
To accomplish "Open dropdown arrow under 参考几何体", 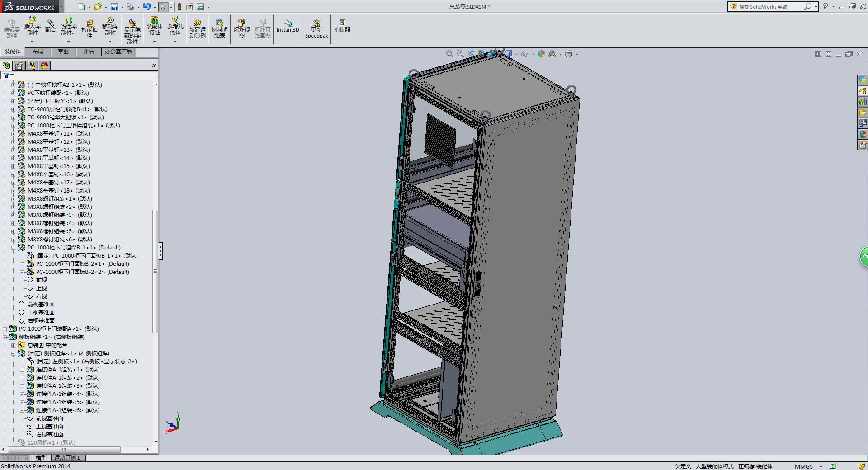I will tap(175, 42).
